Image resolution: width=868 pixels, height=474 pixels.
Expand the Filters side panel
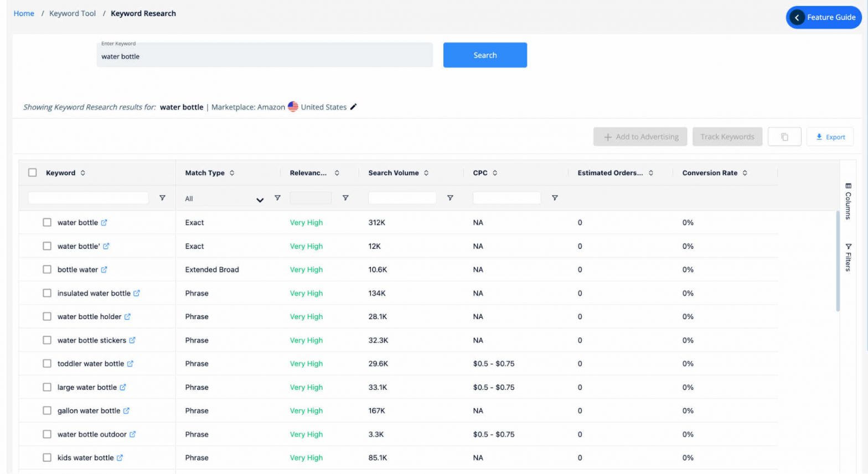[x=848, y=257]
